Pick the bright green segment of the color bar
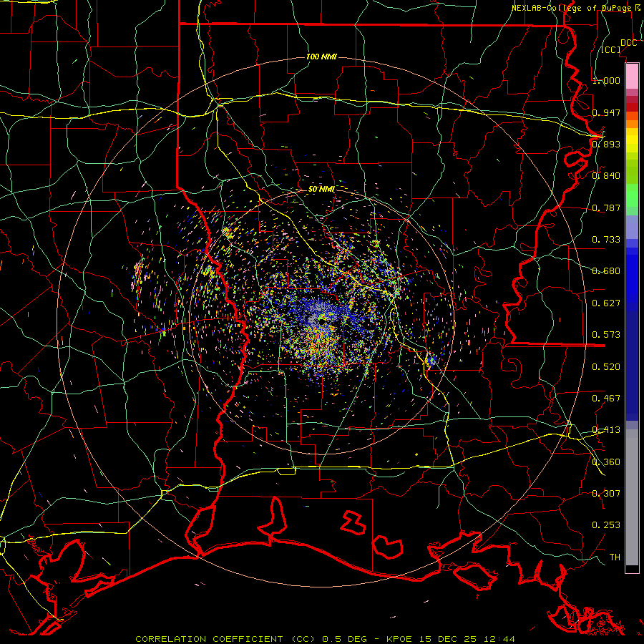 click(x=632, y=195)
